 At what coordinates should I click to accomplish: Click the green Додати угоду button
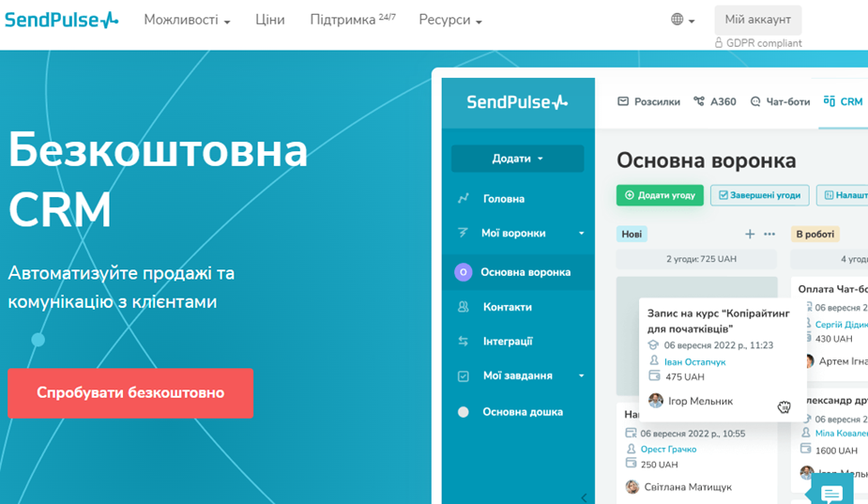point(659,195)
